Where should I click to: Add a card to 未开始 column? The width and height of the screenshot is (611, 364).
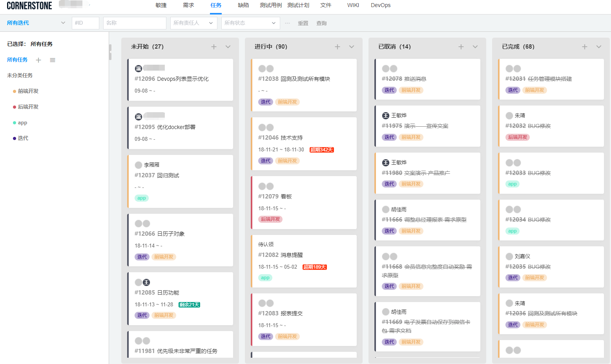pos(214,47)
